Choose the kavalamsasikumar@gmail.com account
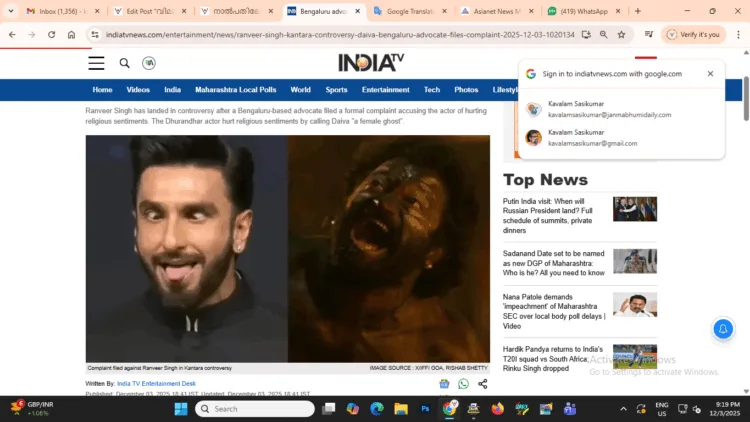The width and height of the screenshot is (750, 422). (591, 137)
